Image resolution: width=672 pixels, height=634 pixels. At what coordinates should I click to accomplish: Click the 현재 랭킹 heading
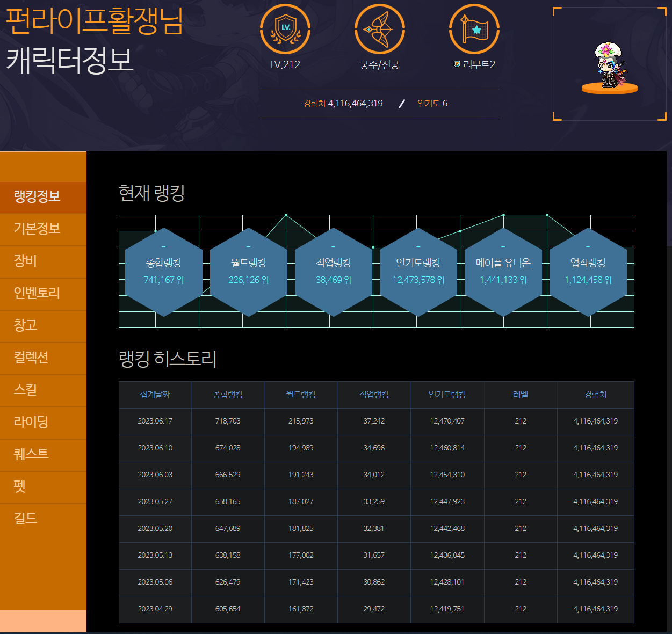151,193
